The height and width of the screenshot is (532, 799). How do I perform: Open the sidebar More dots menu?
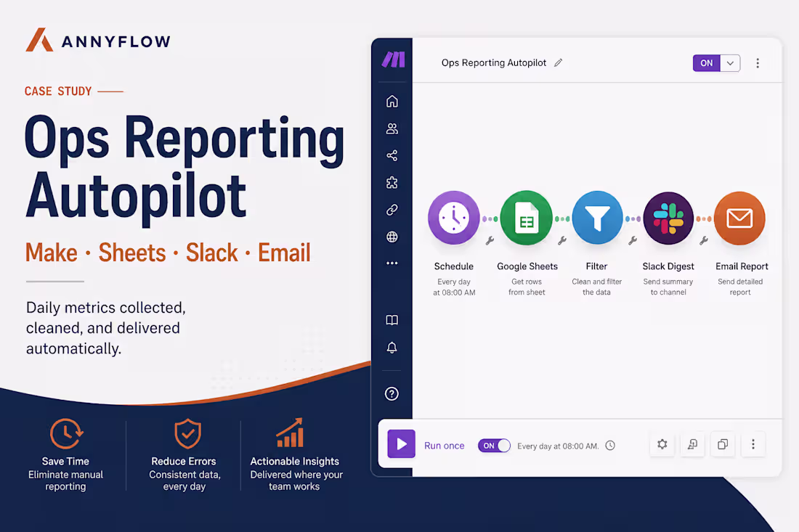[392, 263]
